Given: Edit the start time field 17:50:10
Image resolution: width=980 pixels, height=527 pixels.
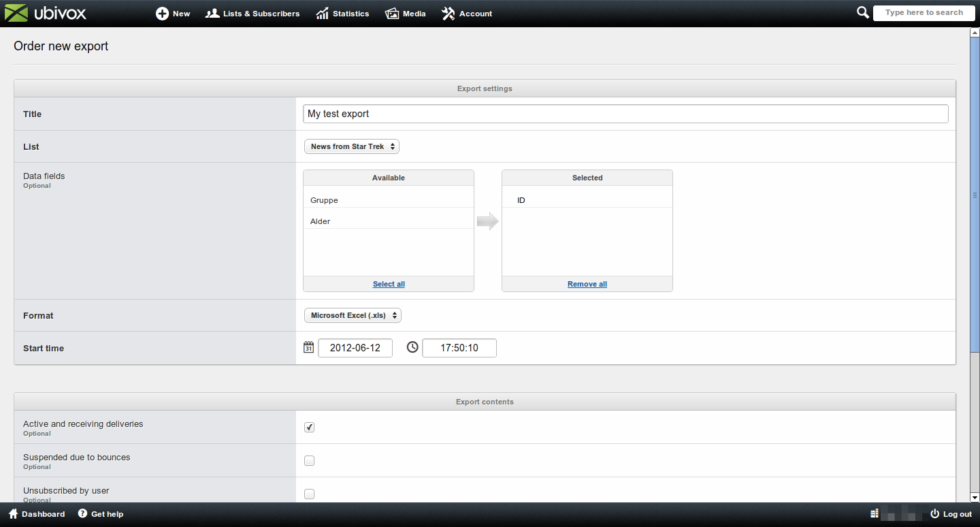Looking at the screenshot, I should pyautogui.click(x=459, y=348).
